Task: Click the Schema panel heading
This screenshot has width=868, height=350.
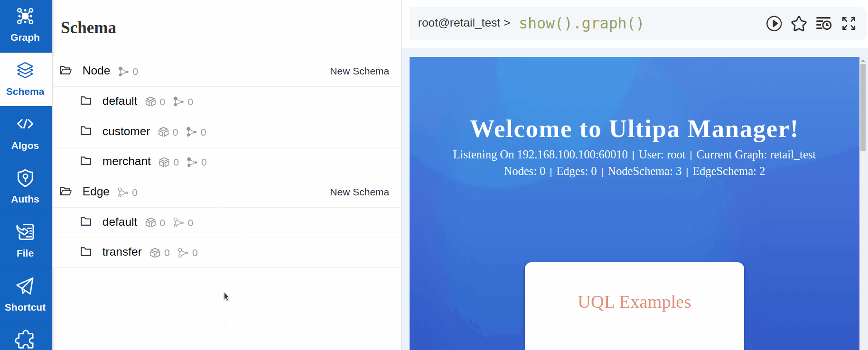Action: 88,28
